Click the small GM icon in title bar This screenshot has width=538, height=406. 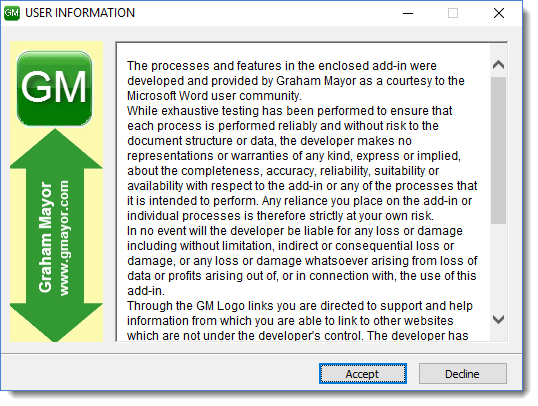click(x=12, y=13)
